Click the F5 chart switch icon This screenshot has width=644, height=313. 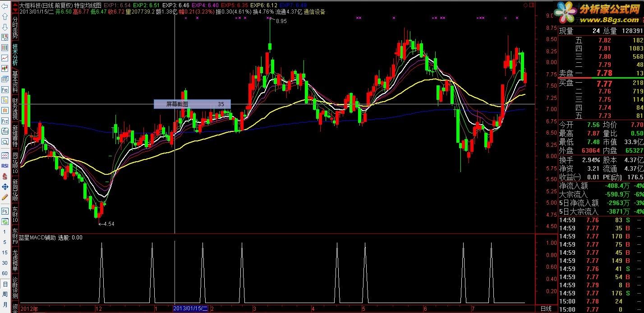point(5,211)
